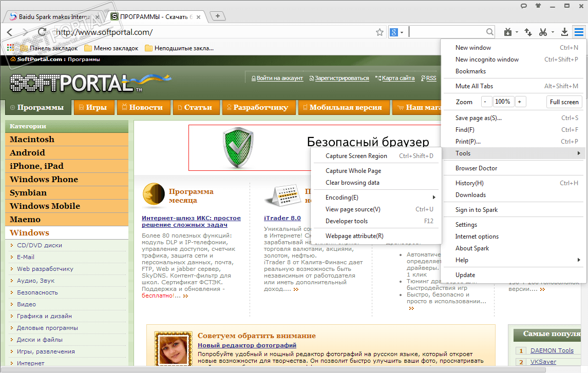
Task: Click the up-down arrows transfer icon
Action: point(528,32)
